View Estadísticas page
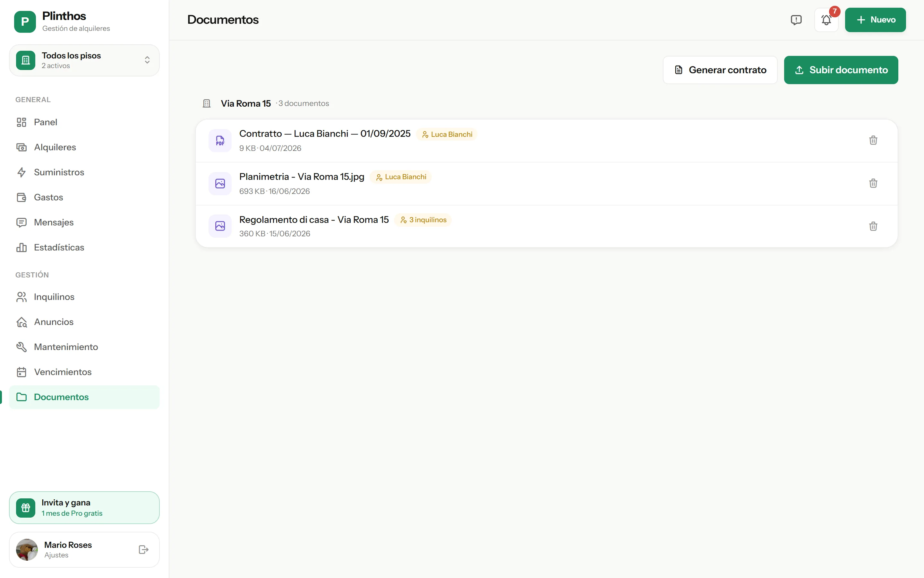 click(84, 247)
